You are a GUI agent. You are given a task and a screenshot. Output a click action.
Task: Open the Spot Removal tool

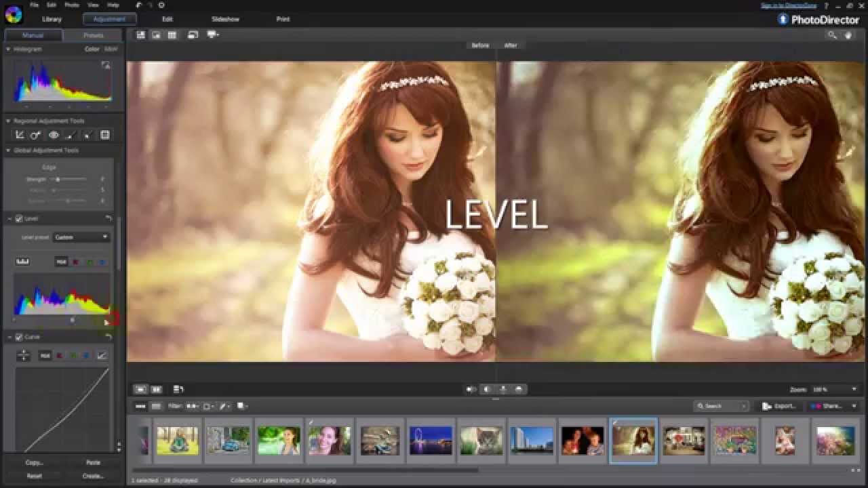pos(35,134)
